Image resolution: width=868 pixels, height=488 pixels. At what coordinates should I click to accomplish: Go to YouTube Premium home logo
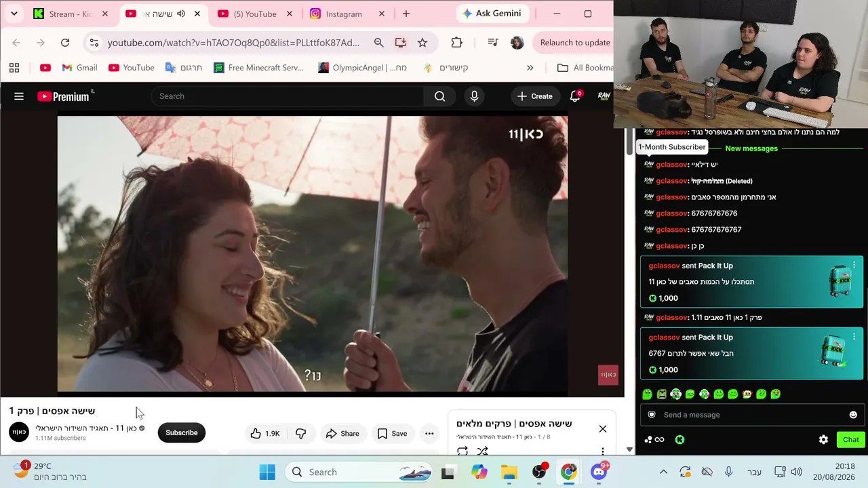coord(64,96)
